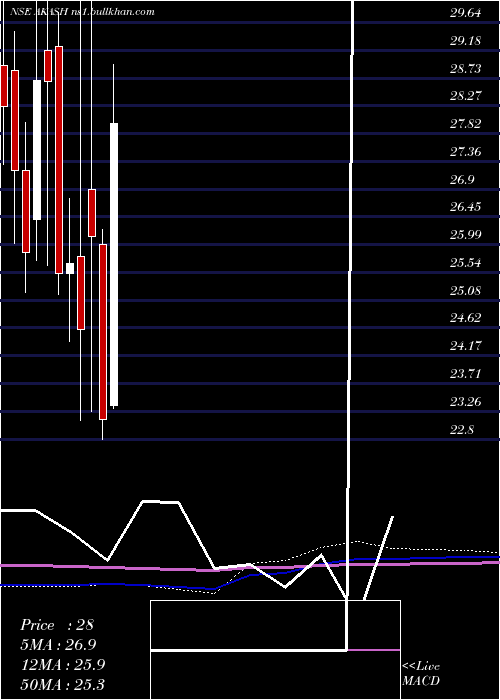The width and height of the screenshot is (500, 700).
Task: Click the 24.62 price axis label
Action: pos(466,318)
